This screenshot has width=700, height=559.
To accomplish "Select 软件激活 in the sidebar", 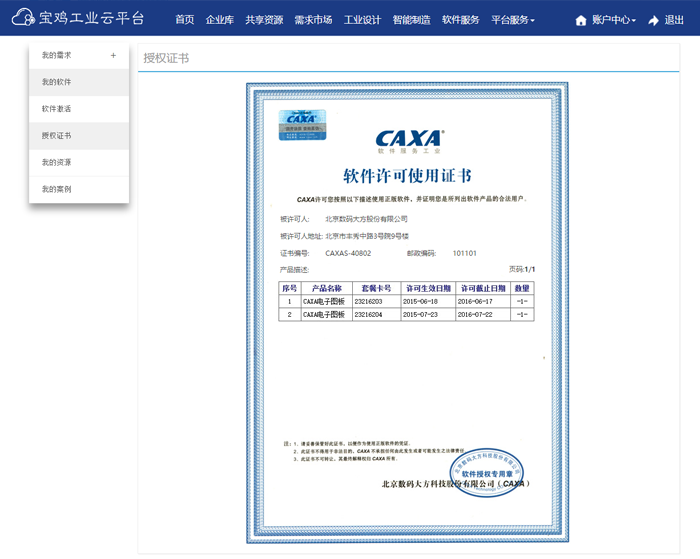I will [x=79, y=109].
